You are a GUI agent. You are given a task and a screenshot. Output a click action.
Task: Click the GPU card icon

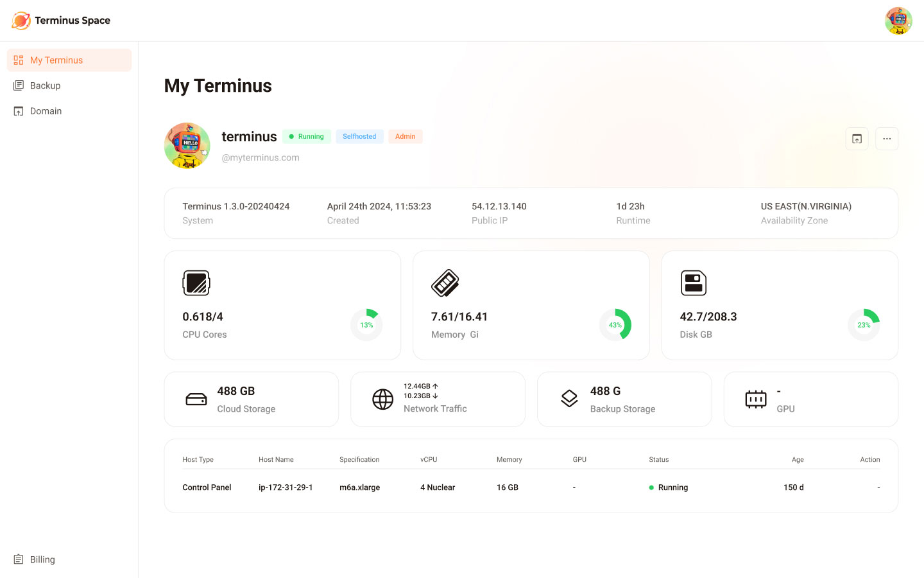point(756,399)
